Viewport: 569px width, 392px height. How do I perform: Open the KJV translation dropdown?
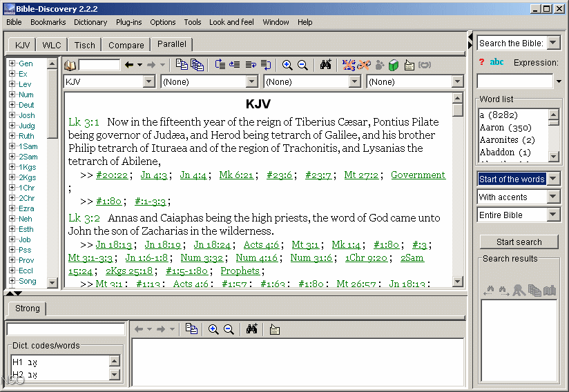coord(148,81)
